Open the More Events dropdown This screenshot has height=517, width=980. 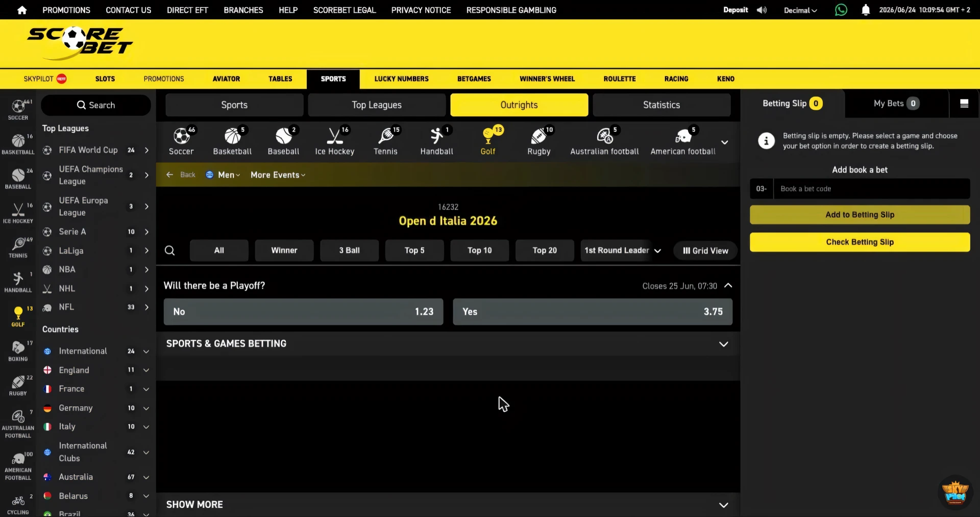(278, 175)
